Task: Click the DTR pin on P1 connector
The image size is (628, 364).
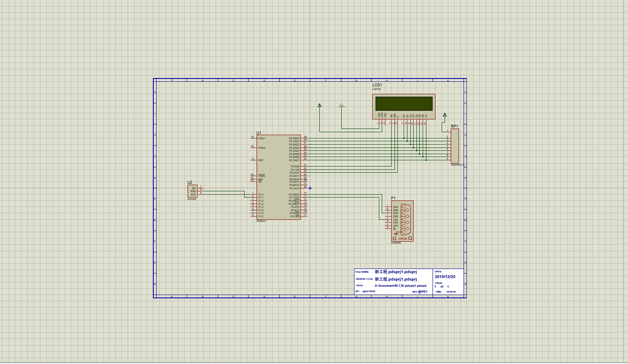Action: point(395,226)
